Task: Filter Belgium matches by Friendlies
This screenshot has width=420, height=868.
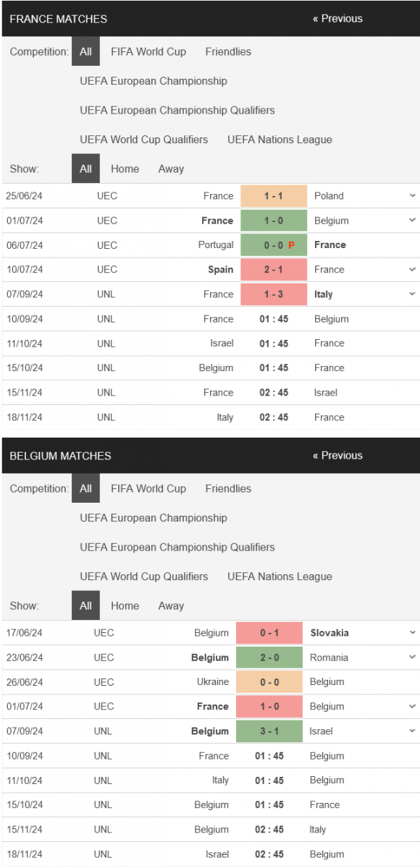Action: click(228, 488)
